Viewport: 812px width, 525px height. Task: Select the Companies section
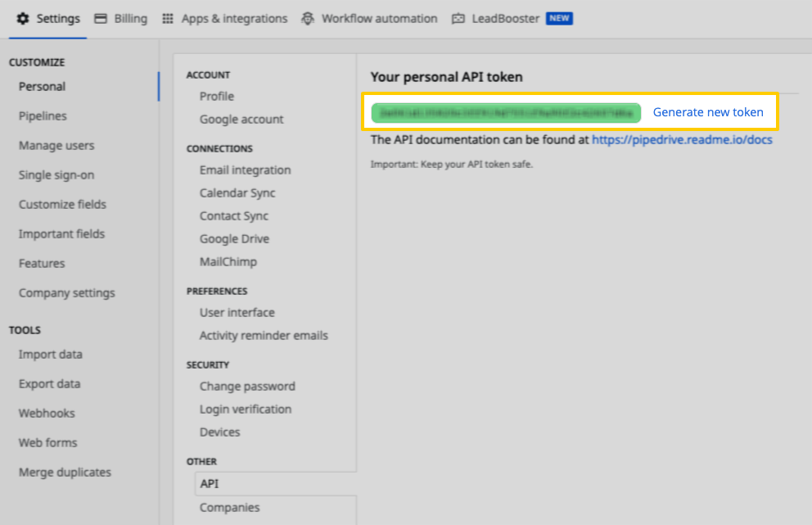point(229,507)
